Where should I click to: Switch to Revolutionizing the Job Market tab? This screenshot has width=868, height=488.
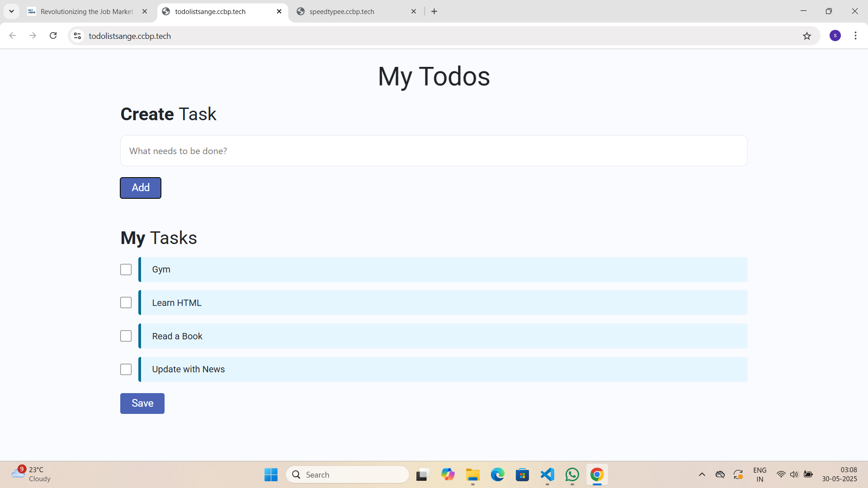pos(86,11)
